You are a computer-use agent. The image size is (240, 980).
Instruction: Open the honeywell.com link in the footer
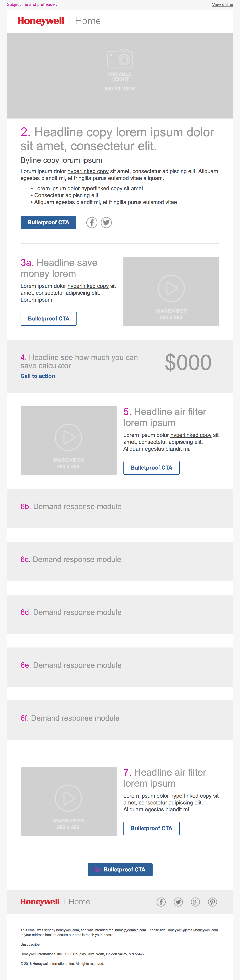[x=67, y=930]
